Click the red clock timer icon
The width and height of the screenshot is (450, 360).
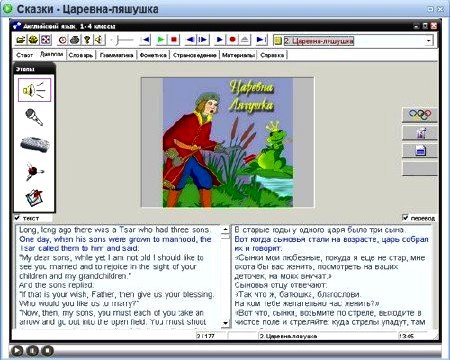coord(62,40)
